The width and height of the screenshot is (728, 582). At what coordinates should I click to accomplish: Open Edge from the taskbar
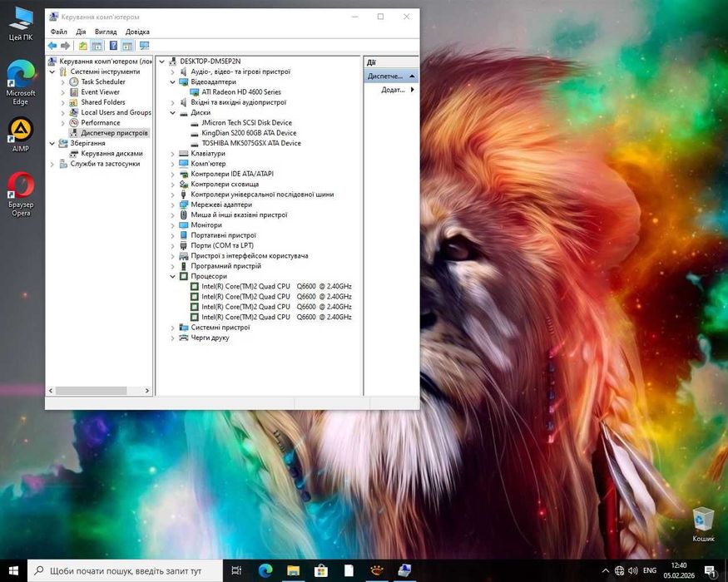pos(265,570)
